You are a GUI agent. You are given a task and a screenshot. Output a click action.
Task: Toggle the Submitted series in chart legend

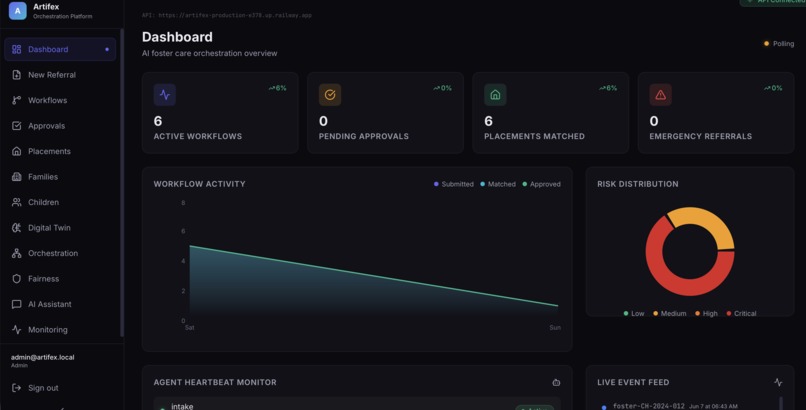coord(453,184)
